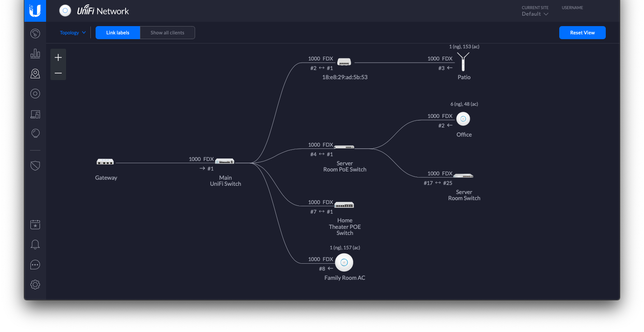The image size is (644, 332).
Task: Open the Insights lightbulb icon
Action: tap(35, 134)
